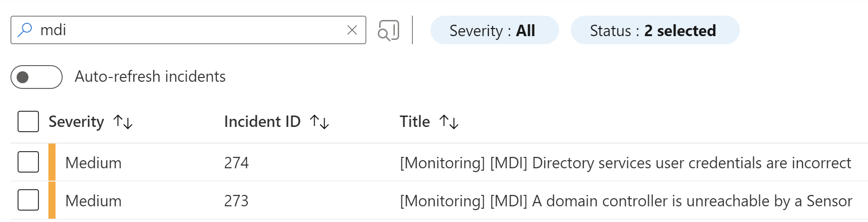Open the Status : 2 selected filter
868x222 pixels.
click(655, 30)
